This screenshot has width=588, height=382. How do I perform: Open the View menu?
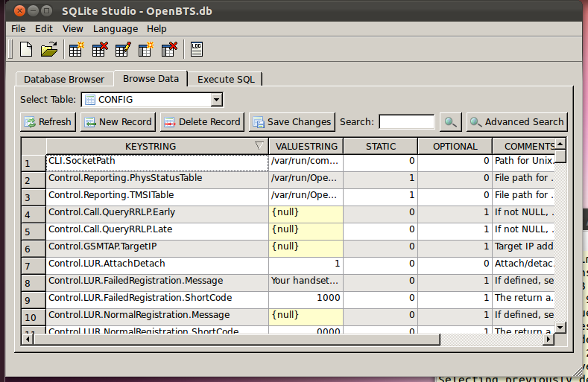[73, 28]
